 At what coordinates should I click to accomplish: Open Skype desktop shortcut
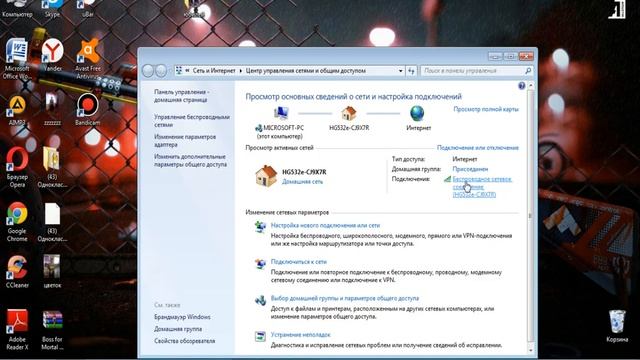(x=52, y=8)
